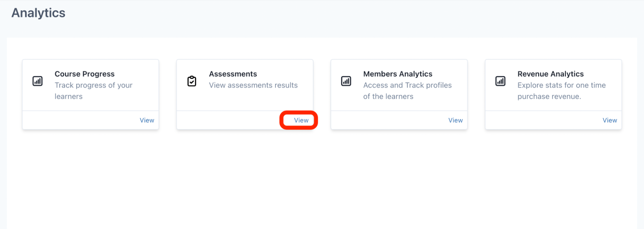Screen dimensions: 644x229
Task: Open View link under Members Analytics
Action: 455,120
